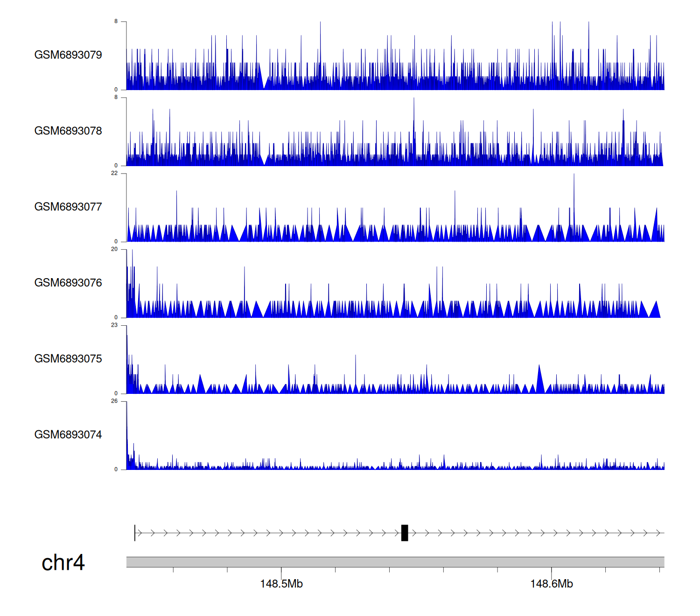Image resolution: width=700 pixels, height=616 pixels.
Task: Select the GSM6893076 track label
Action: coord(68,283)
